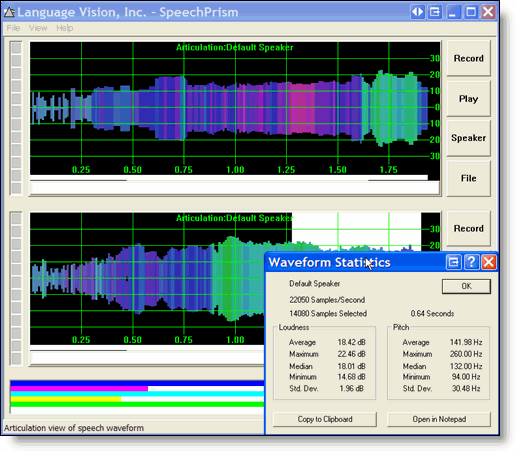Screen dimensions: 516x452
Task: Click Loudness Maximum value 22.46 dB
Action: (351, 354)
